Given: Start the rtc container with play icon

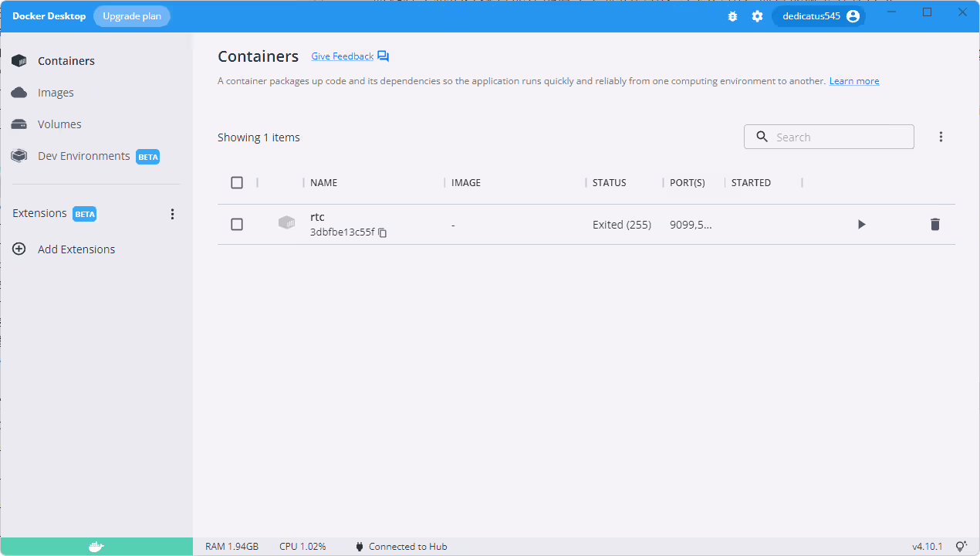Looking at the screenshot, I should click(x=862, y=225).
